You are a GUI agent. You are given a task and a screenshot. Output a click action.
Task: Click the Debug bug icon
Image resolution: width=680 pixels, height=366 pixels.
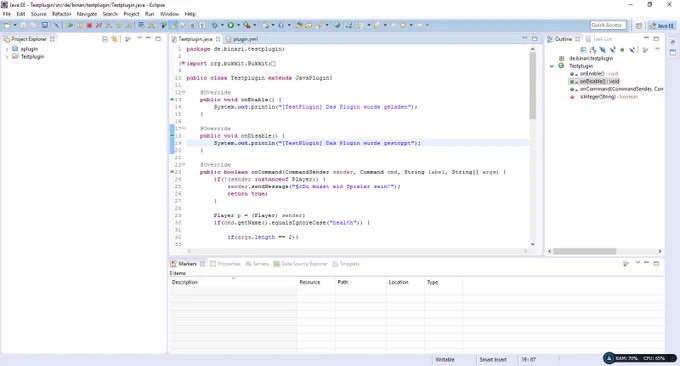215,25
